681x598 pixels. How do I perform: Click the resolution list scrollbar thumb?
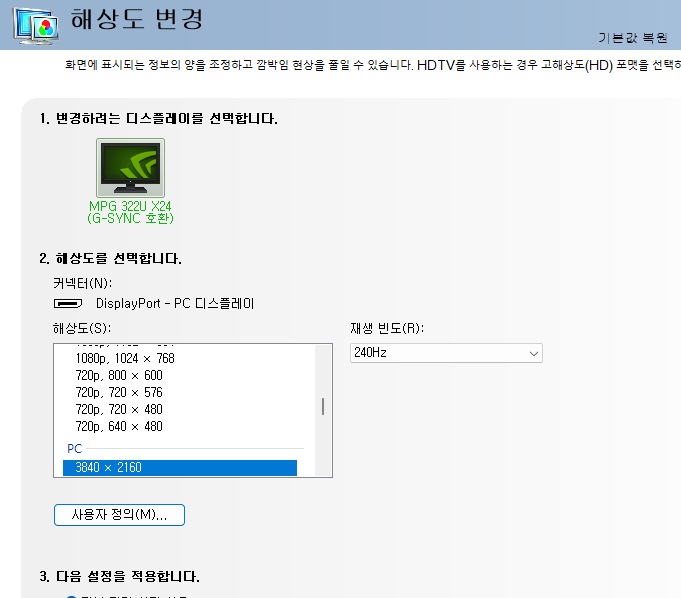coord(323,406)
